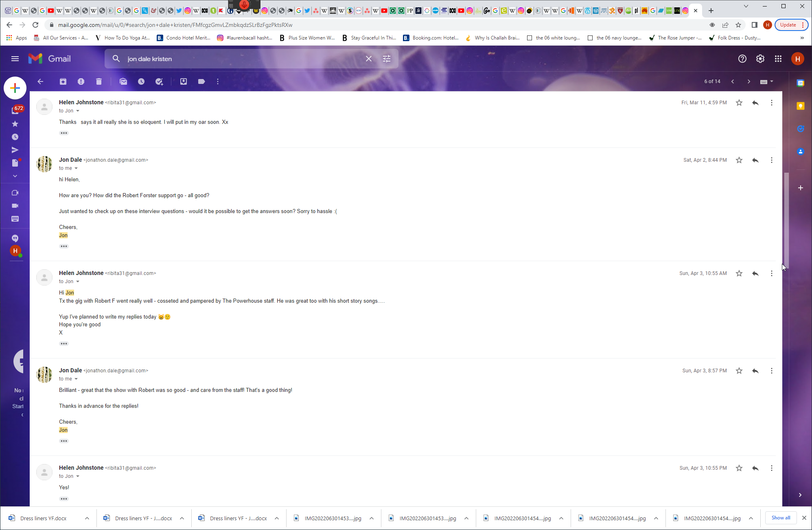Report conversation as spam
The width and height of the screenshot is (812, 530).
coord(81,81)
